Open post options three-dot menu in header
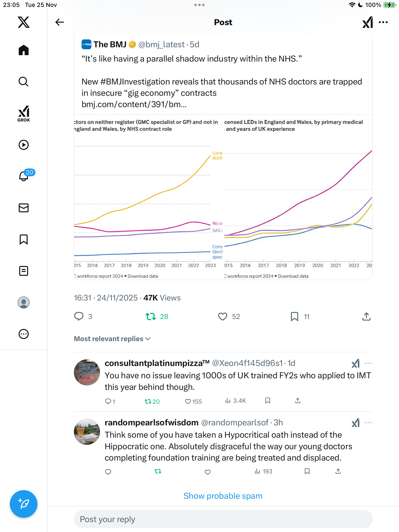399x532 pixels. tap(383, 22)
